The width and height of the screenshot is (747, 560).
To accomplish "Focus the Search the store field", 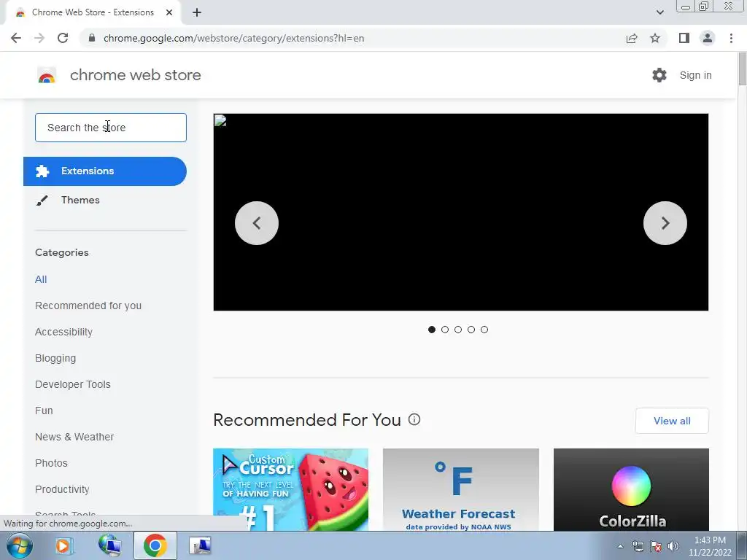I will (x=111, y=128).
